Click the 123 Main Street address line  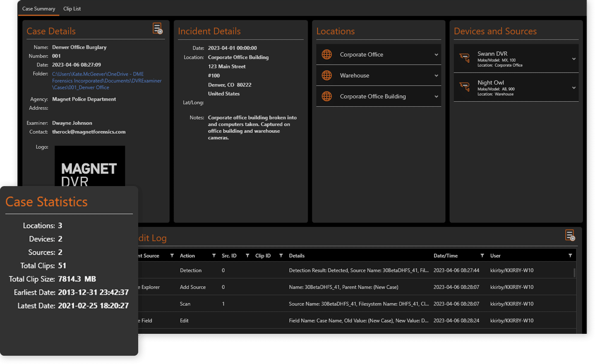227,66
